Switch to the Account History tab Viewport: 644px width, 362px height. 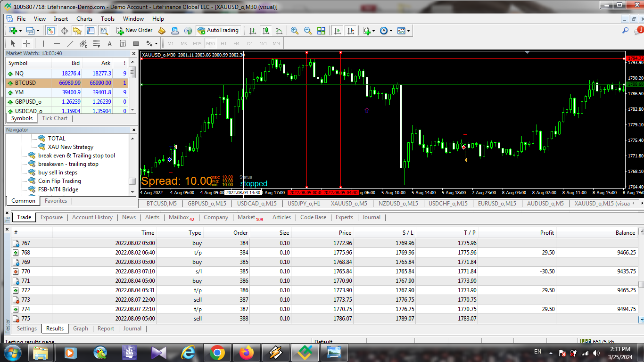pos(92,217)
